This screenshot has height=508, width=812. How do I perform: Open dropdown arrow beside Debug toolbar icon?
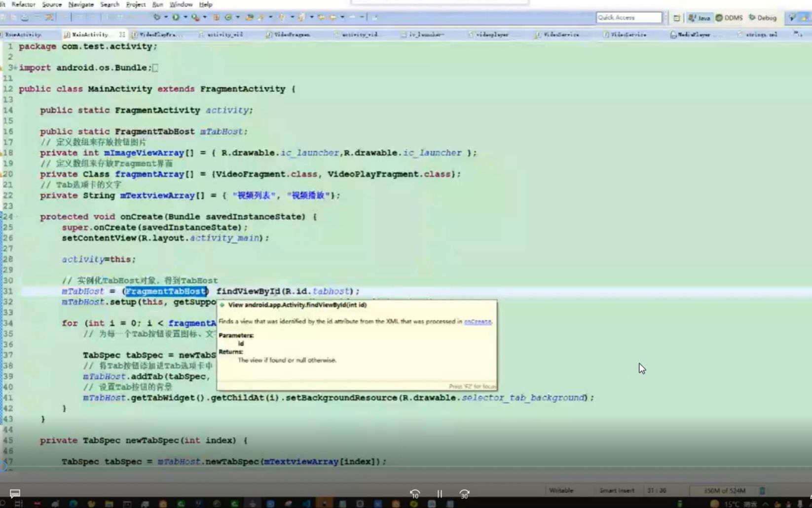coord(165,17)
